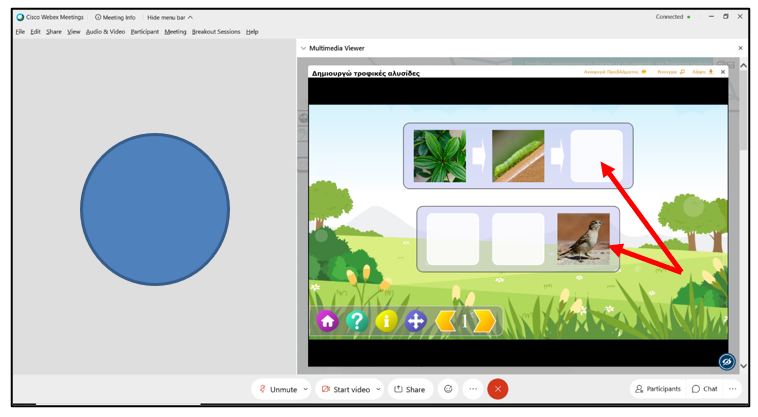
Task: Open the Participant menu
Action: pyautogui.click(x=145, y=32)
